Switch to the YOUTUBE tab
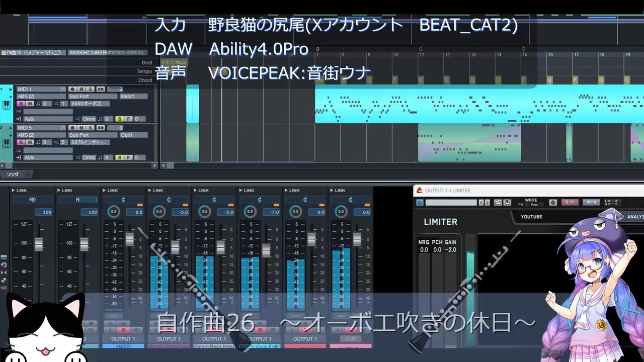 pos(531,217)
